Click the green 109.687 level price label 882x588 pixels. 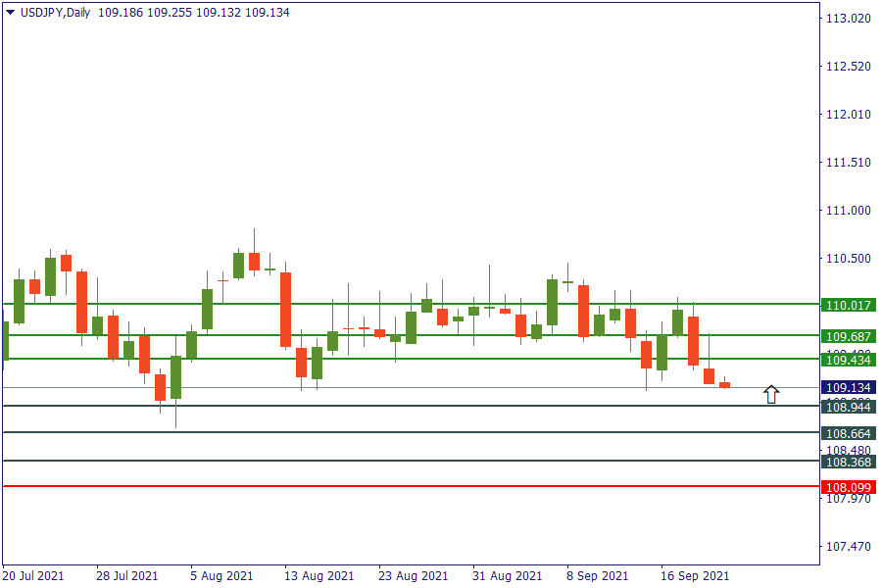[x=849, y=336]
